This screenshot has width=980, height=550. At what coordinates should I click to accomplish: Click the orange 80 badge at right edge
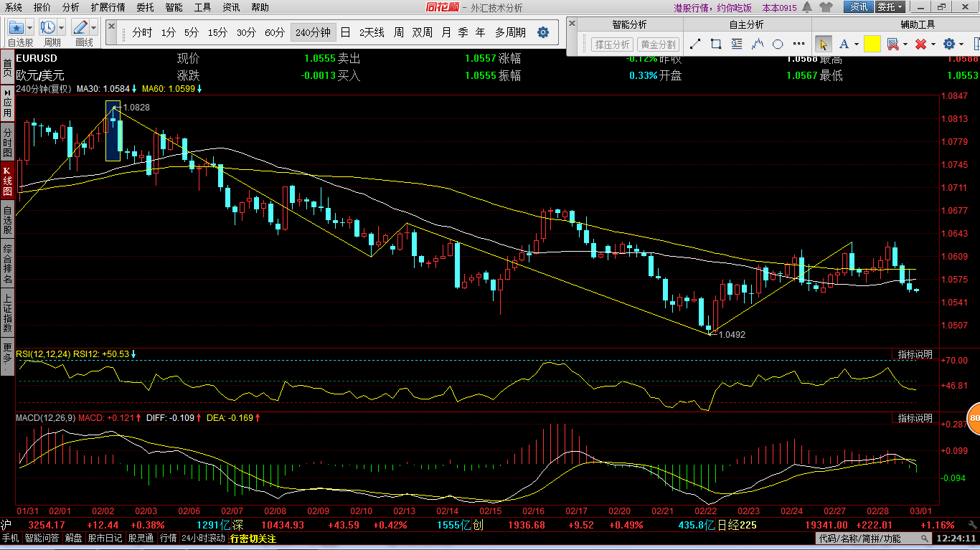coord(974,418)
